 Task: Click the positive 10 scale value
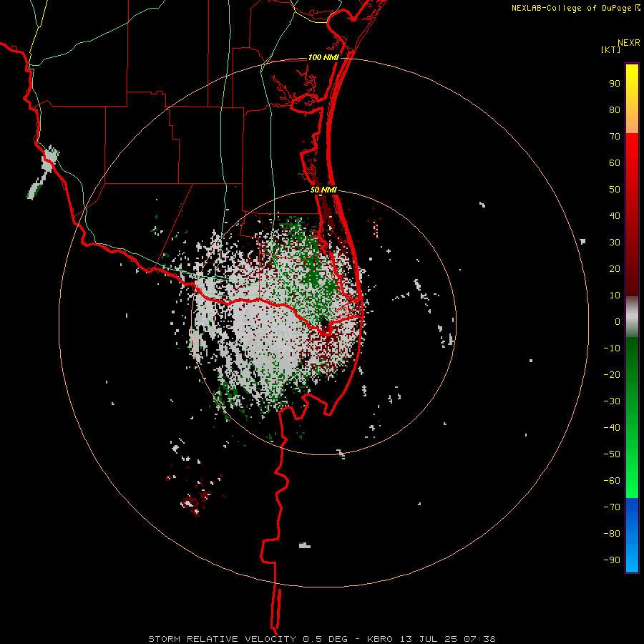(615, 296)
